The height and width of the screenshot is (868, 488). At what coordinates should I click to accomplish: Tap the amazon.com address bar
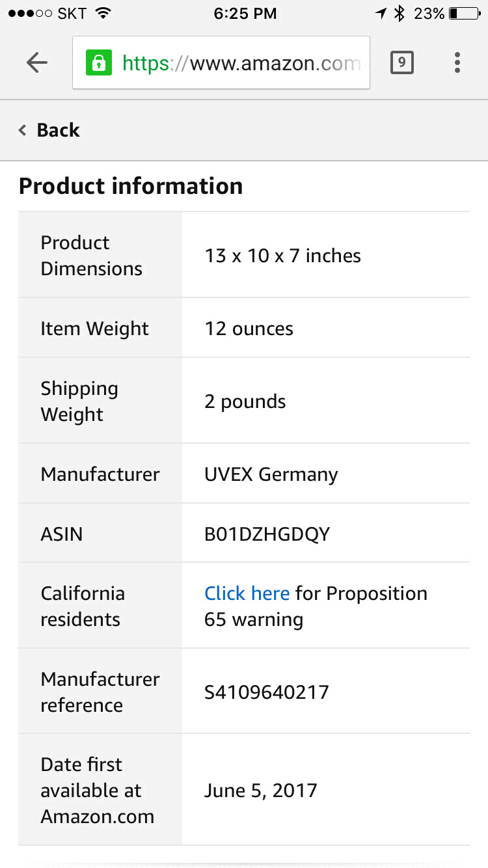coord(241,62)
